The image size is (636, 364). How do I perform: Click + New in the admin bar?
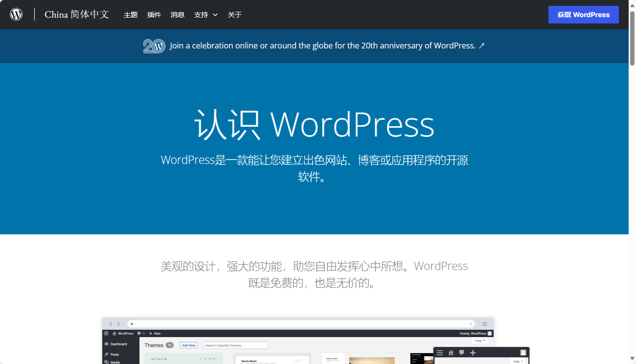155,333
